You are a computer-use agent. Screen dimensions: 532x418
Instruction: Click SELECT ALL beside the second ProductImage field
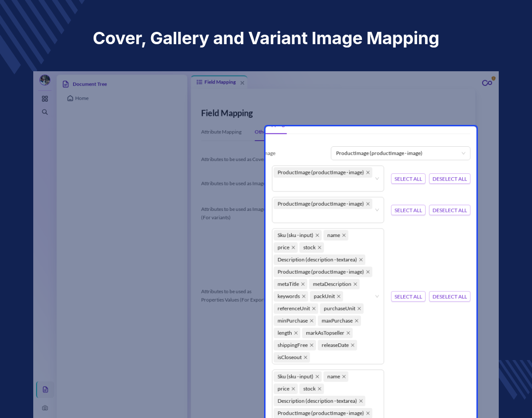[408, 210]
